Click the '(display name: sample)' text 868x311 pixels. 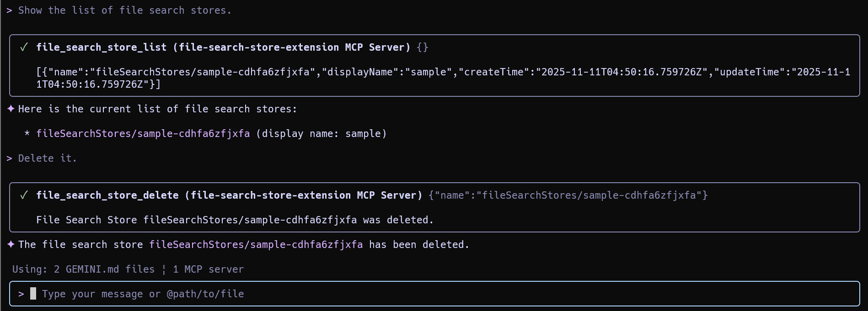(x=321, y=134)
